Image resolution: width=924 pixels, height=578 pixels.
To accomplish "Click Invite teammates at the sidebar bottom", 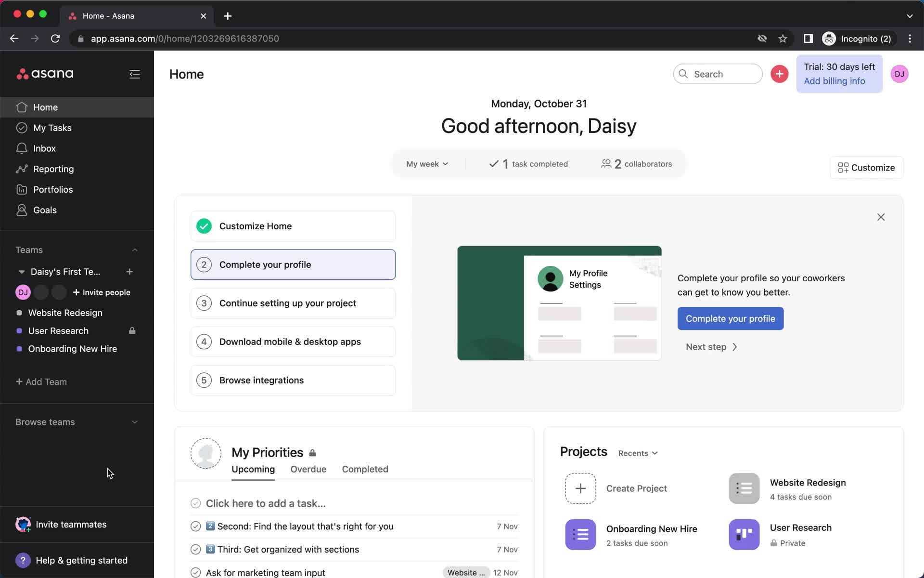I will [x=61, y=525].
